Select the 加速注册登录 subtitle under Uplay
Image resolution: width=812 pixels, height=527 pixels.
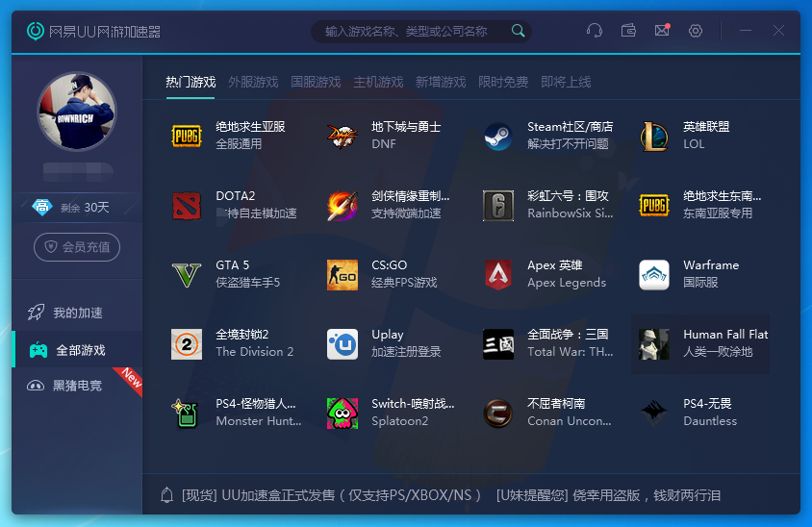pyautogui.click(x=406, y=352)
